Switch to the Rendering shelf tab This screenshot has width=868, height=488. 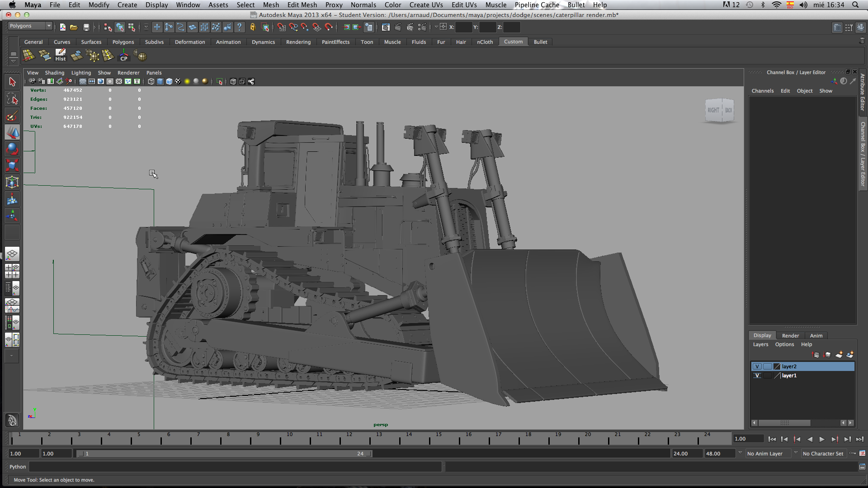tap(298, 42)
